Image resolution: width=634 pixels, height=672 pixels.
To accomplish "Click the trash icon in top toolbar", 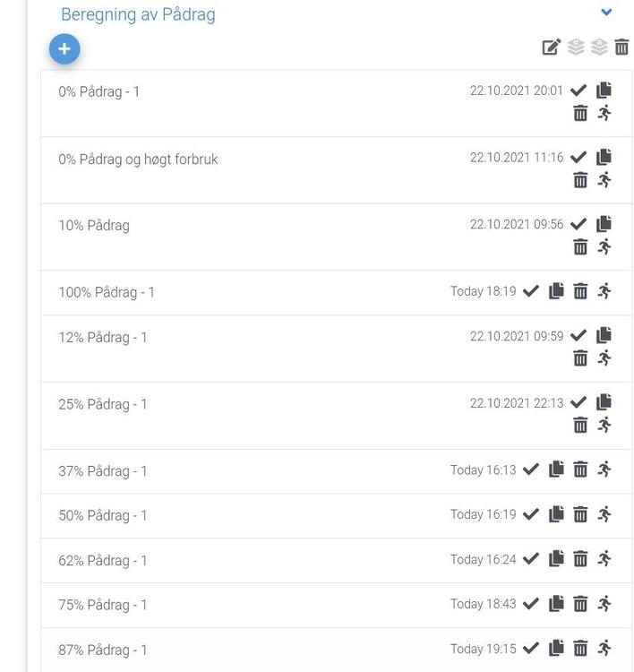I will point(621,47).
